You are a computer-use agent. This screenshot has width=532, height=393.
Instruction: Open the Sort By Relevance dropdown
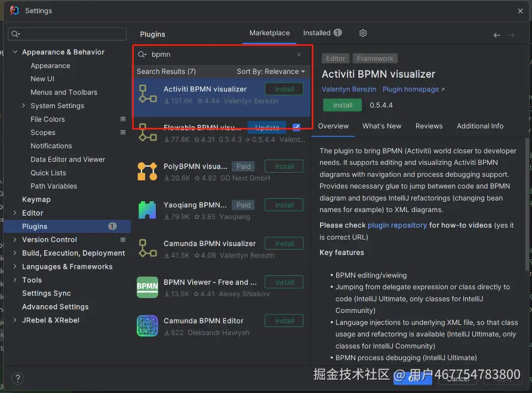(x=270, y=72)
